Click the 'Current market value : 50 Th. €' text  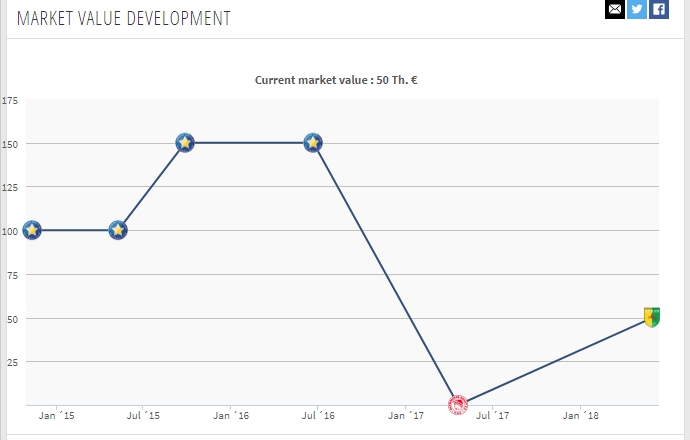point(336,79)
